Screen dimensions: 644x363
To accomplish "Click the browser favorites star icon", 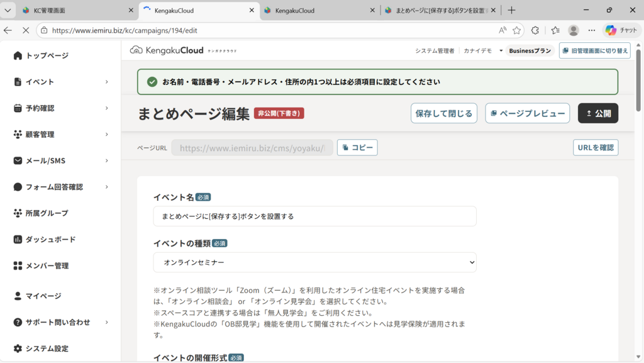I will [x=516, y=30].
